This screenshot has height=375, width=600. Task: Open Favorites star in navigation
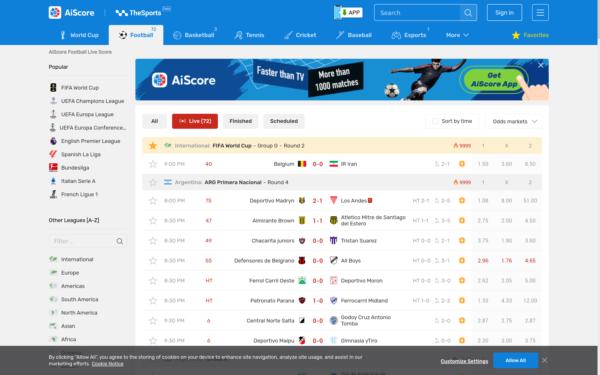pyautogui.click(x=530, y=35)
